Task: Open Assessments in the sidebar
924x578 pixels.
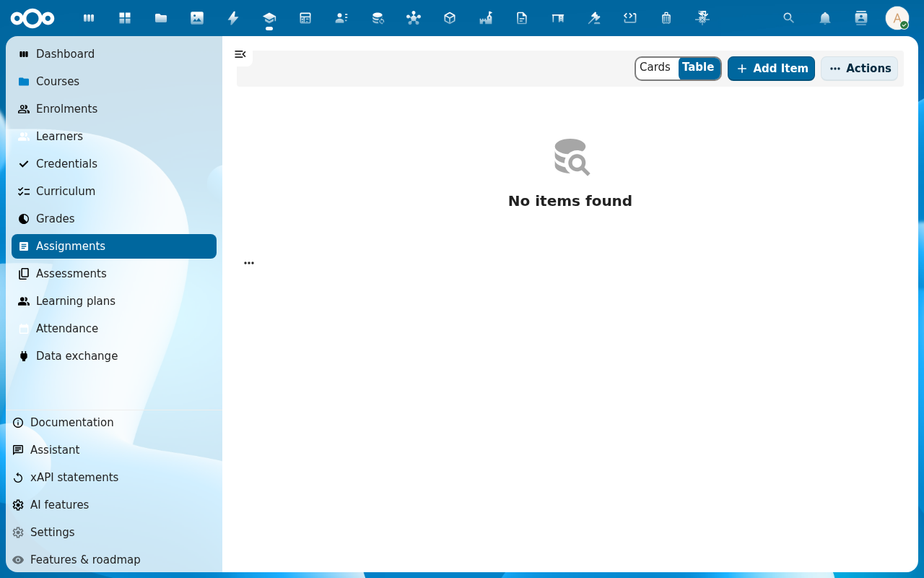Action: 114,274
